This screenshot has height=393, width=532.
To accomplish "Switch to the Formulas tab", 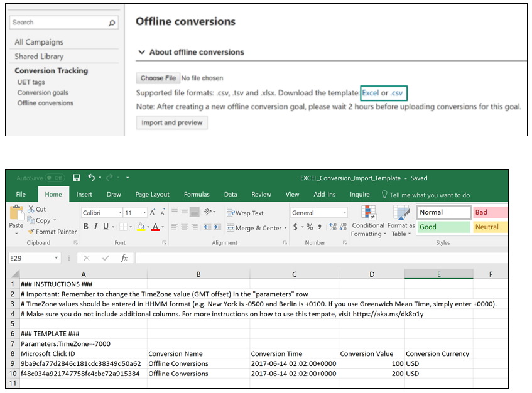I will click(197, 194).
